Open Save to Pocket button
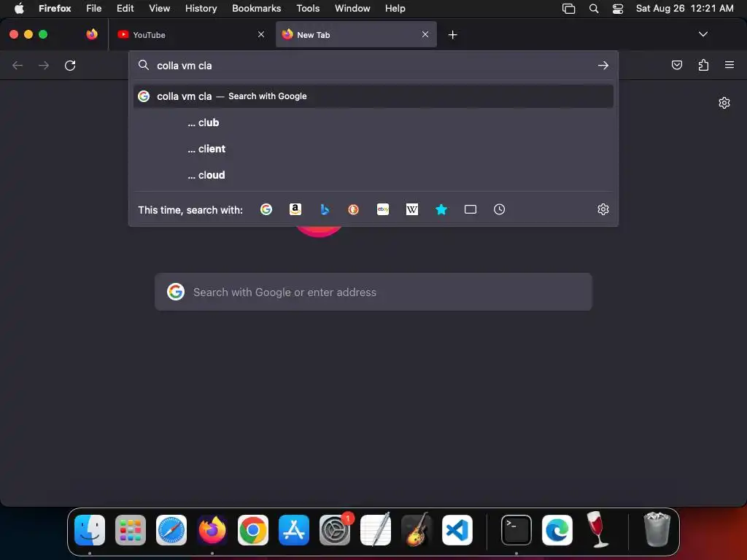747x560 pixels. coord(676,65)
